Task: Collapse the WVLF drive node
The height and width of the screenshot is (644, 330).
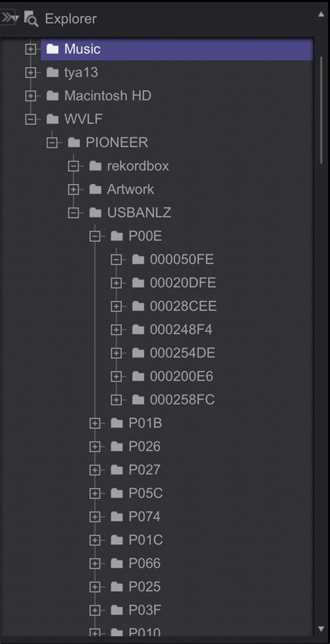Action: 31,119
